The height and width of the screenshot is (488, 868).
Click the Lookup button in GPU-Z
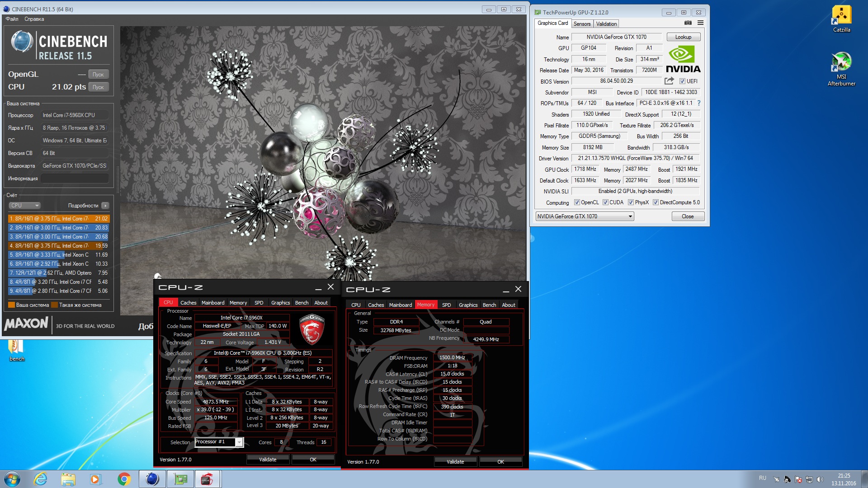(683, 37)
